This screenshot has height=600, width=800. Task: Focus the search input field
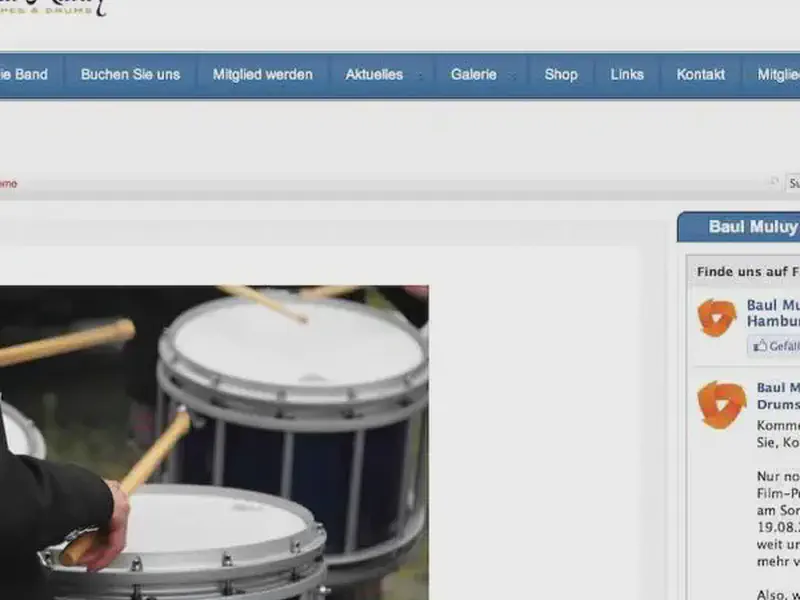793,183
